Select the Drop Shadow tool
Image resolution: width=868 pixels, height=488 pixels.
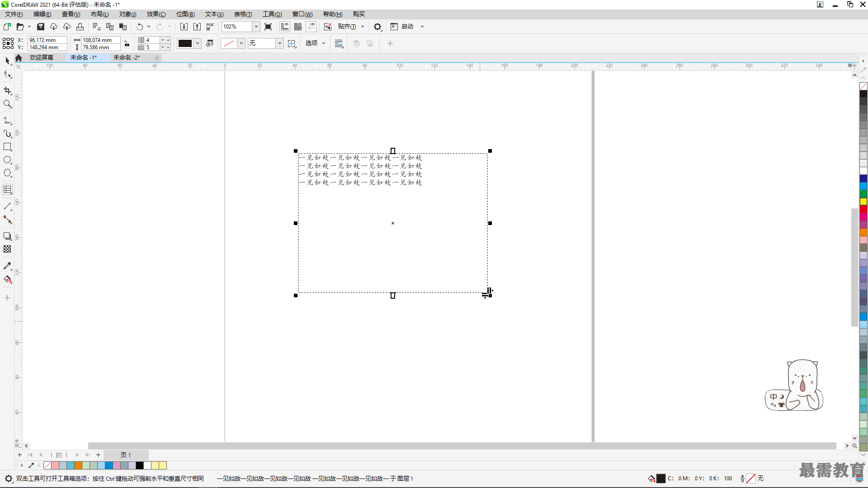tap(7, 236)
